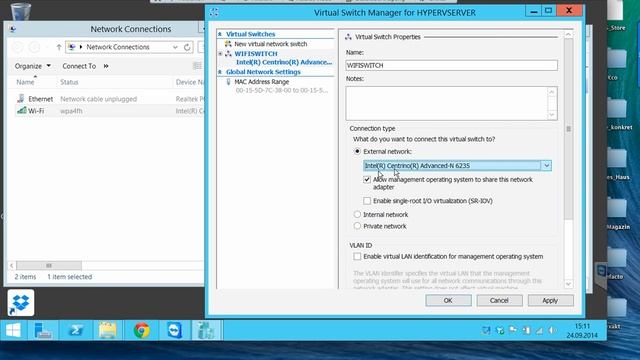Click the Device Name column header
The width and height of the screenshot is (640, 360).
(x=189, y=82)
